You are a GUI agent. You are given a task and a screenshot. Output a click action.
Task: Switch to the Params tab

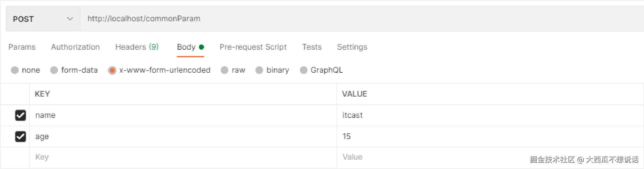[x=22, y=47]
